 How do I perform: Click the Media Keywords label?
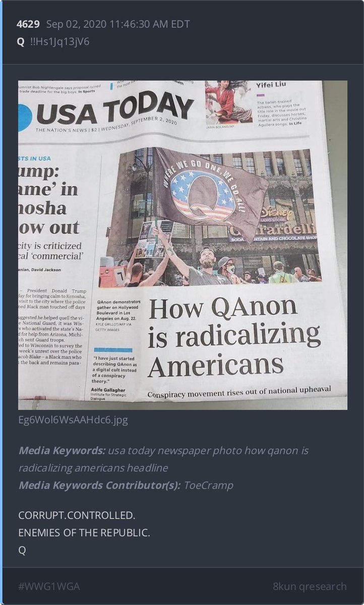pyautogui.click(x=62, y=450)
